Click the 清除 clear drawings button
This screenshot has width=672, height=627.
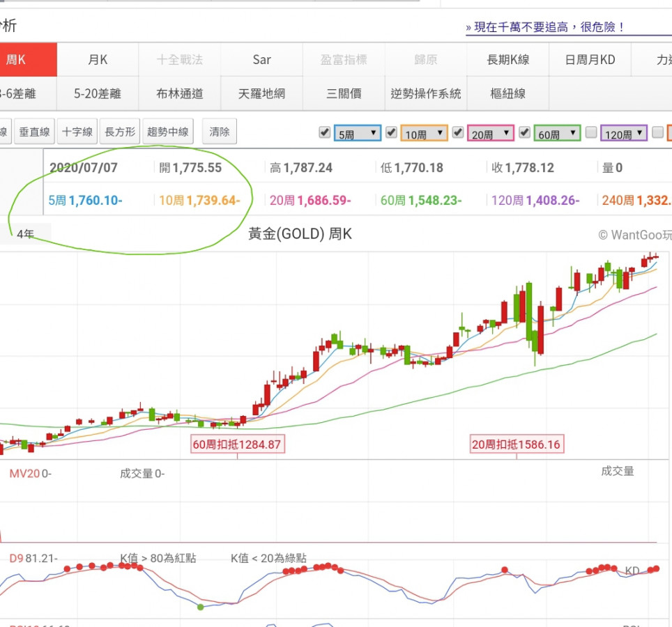(x=220, y=132)
